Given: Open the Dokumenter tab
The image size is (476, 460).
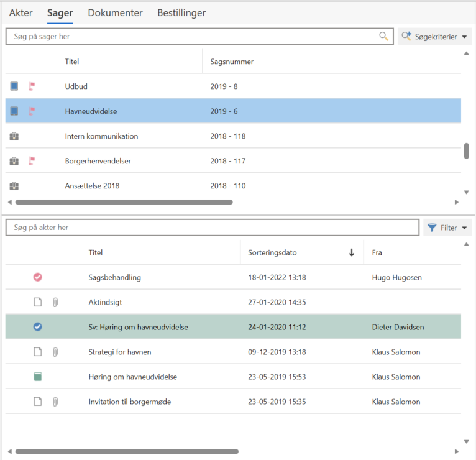Looking at the screenshot, I should click(x=115, y=12).
